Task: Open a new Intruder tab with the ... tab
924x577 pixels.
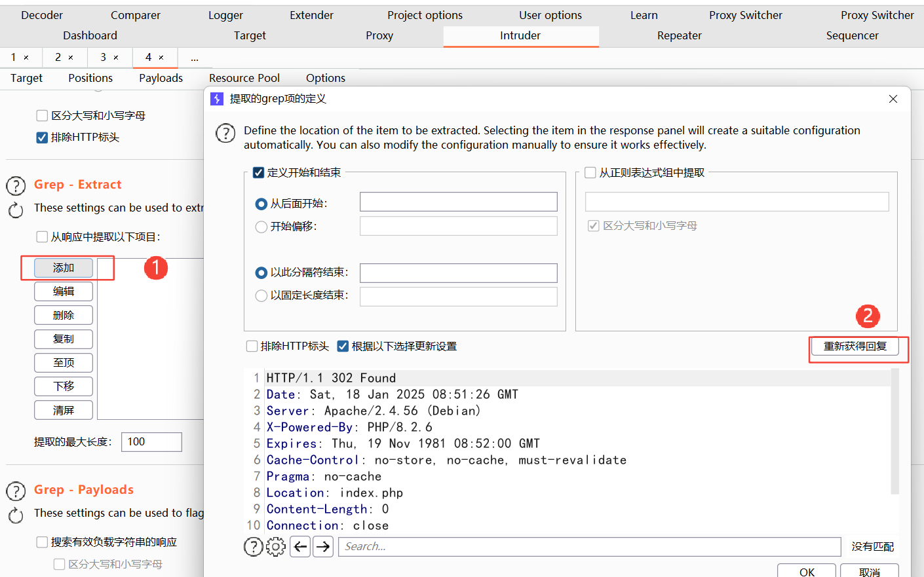Action: (x=195, y=58)
